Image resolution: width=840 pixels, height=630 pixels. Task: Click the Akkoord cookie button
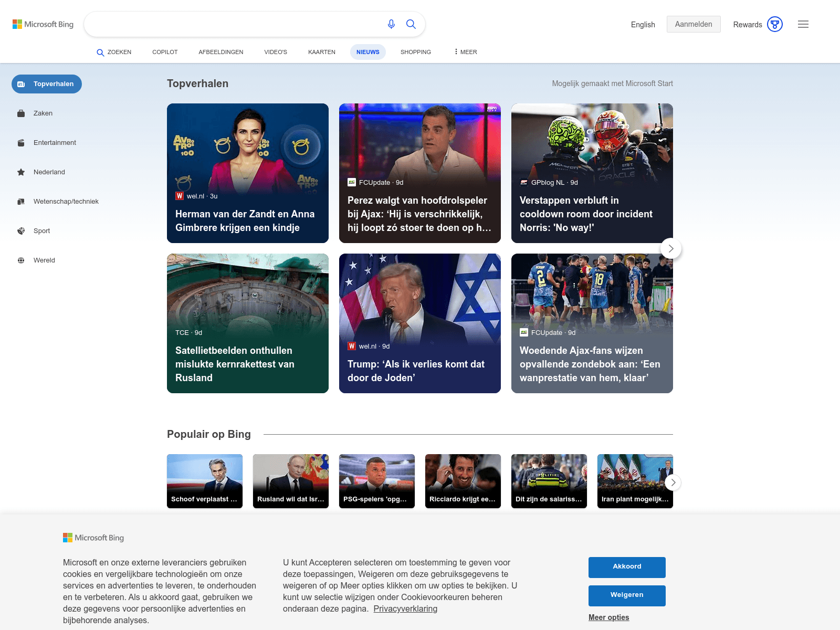coord(627,567)
